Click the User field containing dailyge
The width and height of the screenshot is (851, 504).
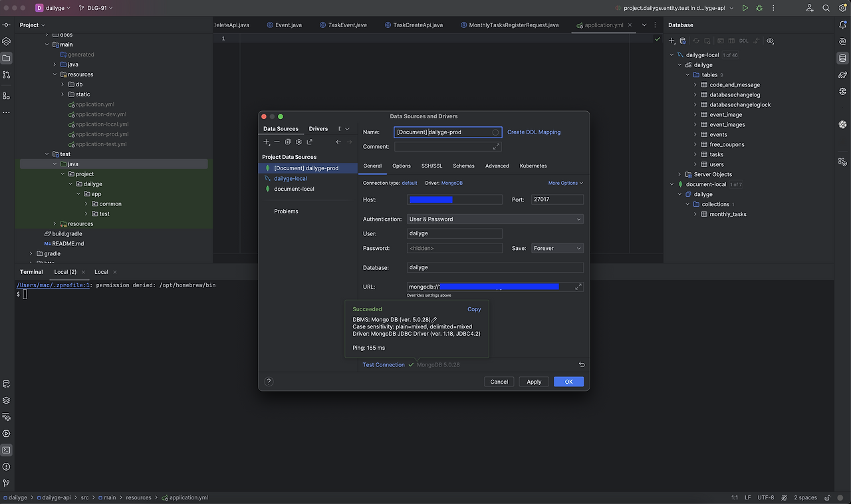click(455, 233)
